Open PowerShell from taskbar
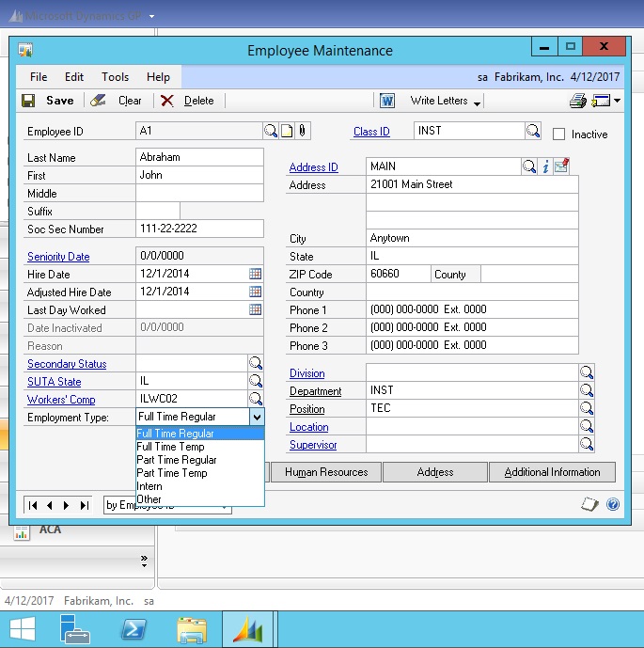Screen dimensions: 644x648 coord(134,629)
